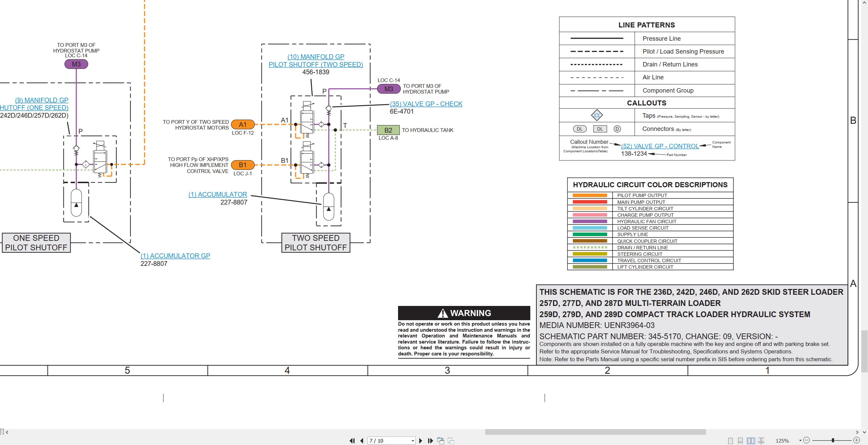Click the vertical scroll down arrow
Viewport: 868px width, 445px height.
(x=865, y=432)
